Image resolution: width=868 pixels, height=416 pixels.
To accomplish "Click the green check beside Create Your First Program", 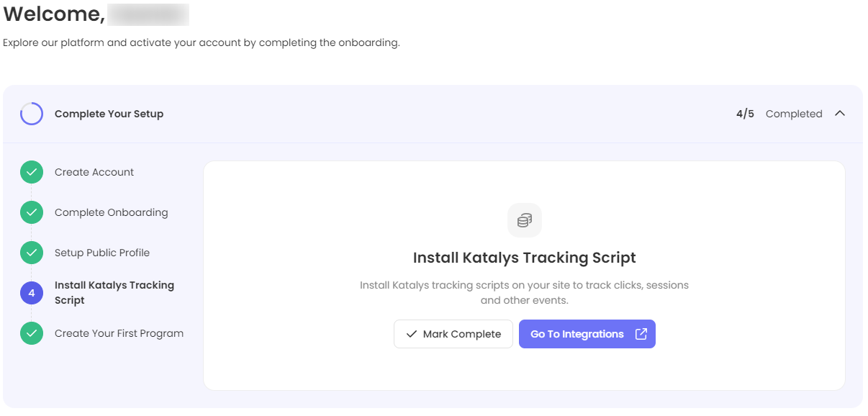I will coord(32,333).
